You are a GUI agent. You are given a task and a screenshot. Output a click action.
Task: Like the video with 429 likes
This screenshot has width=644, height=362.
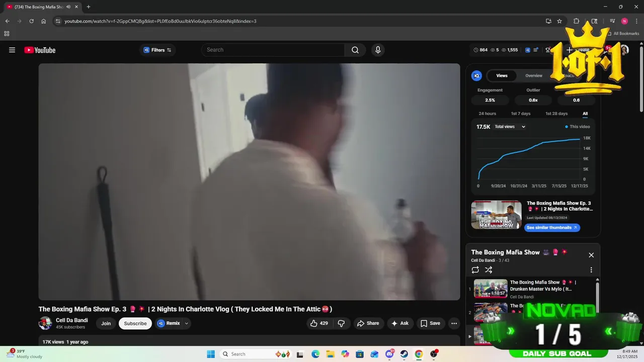click(319, 323)
